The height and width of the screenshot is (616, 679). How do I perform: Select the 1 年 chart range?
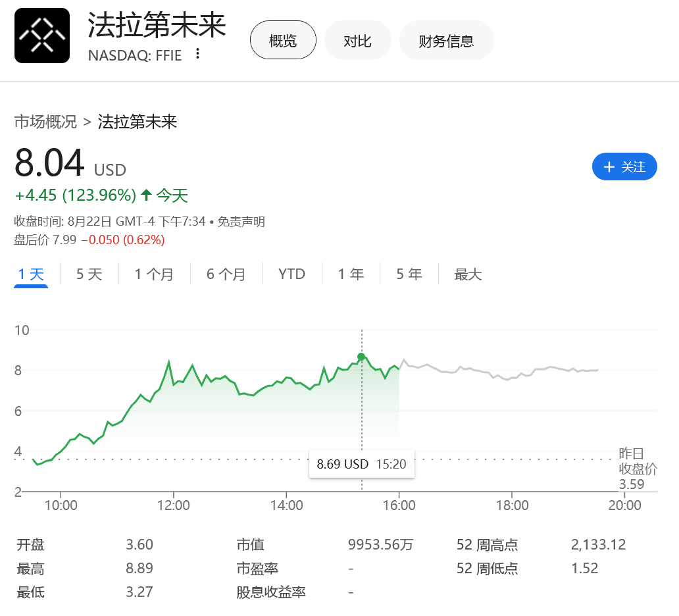click(351, 274)
